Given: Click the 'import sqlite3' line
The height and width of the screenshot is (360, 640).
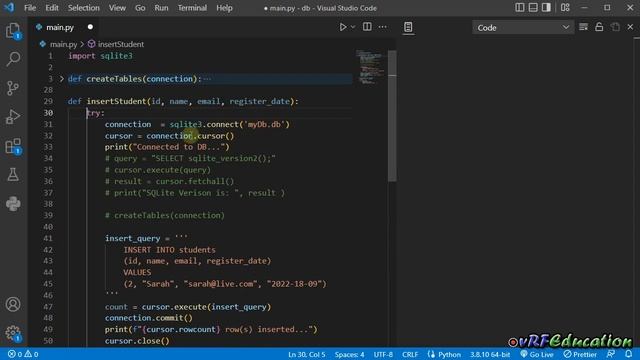Looking at the screenshot, I should coord(100,56).
